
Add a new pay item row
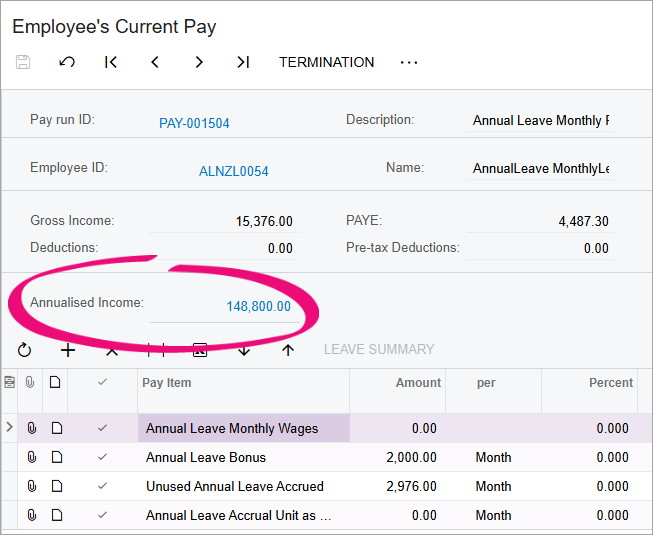68,350
